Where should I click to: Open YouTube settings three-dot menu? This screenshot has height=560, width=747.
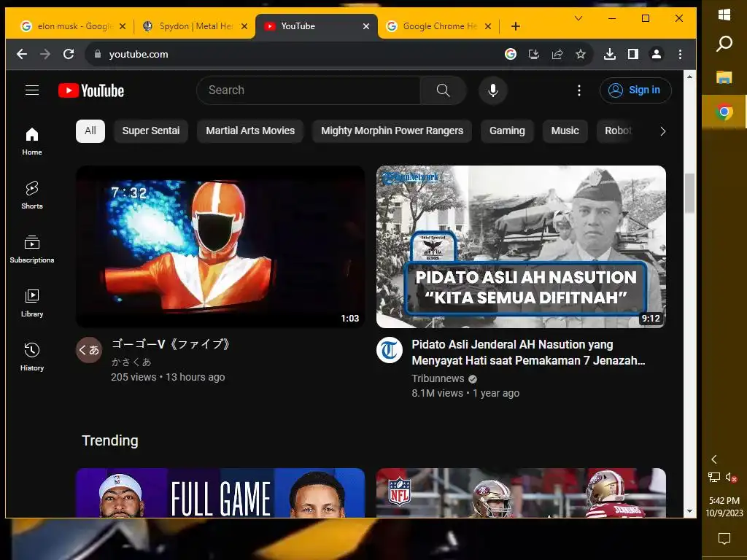578,90
